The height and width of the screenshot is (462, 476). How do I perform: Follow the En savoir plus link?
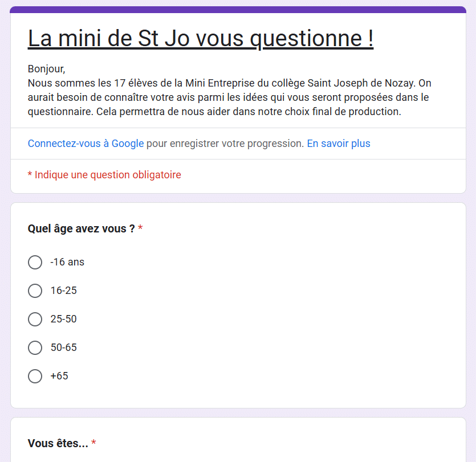[339, 143]
